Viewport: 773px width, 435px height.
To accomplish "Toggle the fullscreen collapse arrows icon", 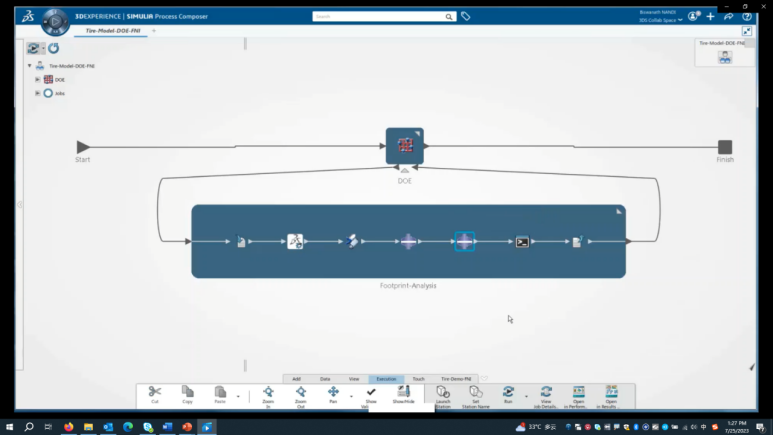I will click(746, 31).
